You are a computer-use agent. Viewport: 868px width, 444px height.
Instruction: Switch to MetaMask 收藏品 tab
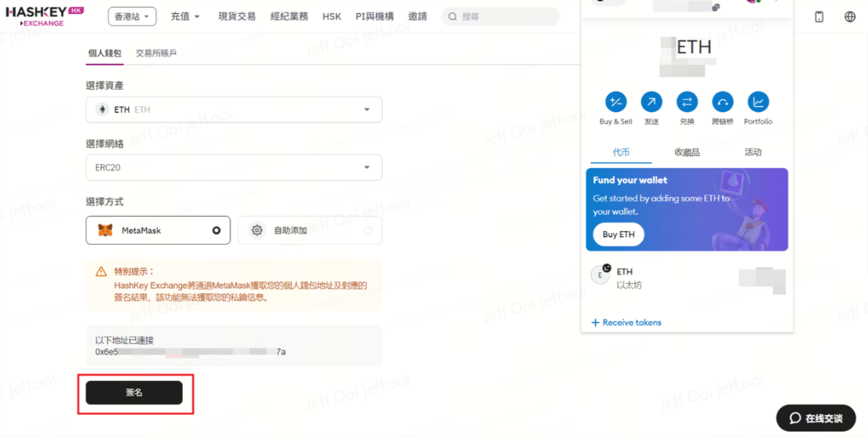pyautogui.click(x=687, y=152)
